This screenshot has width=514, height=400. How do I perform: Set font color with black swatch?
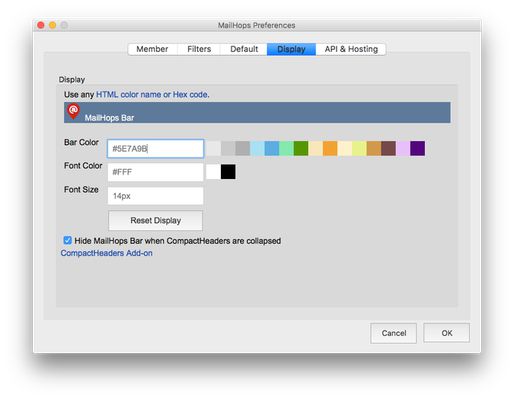point(228,172)
